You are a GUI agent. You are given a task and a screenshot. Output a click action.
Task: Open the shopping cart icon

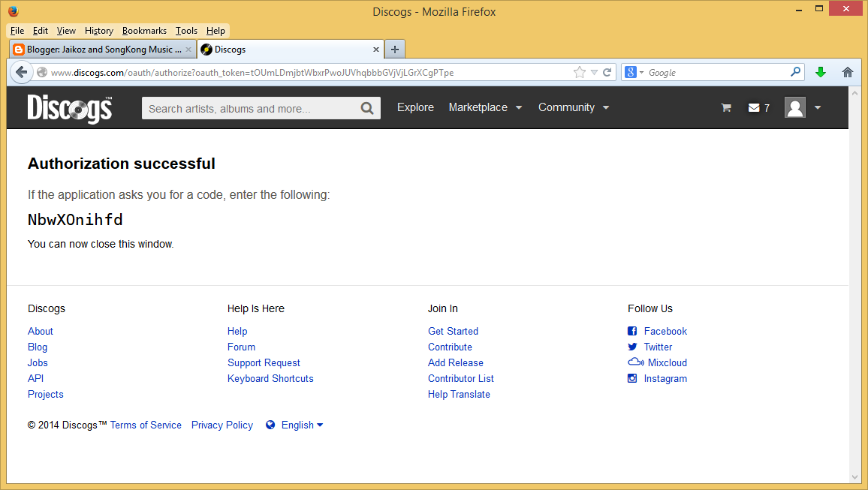pos(725,107)
